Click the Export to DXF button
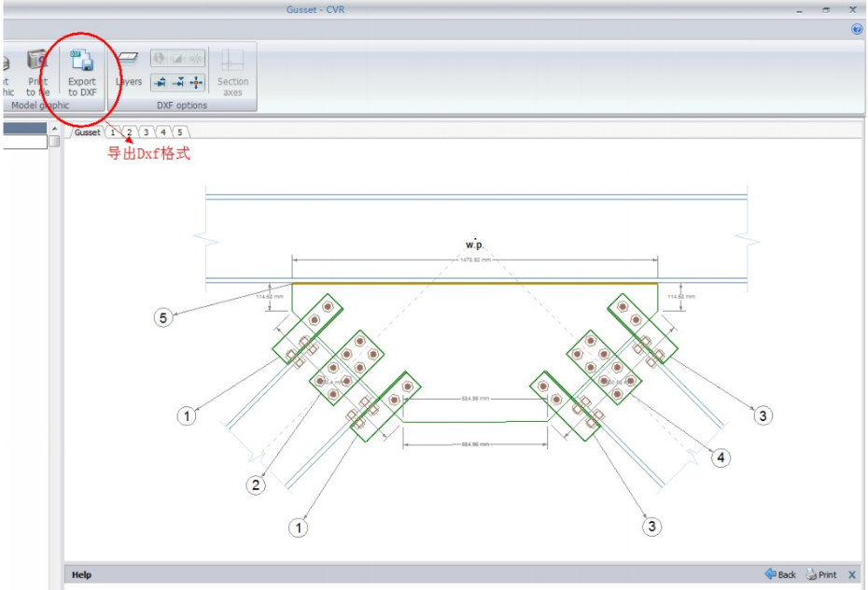The width and height of the screenshot is (868, 590). [82, 73]
